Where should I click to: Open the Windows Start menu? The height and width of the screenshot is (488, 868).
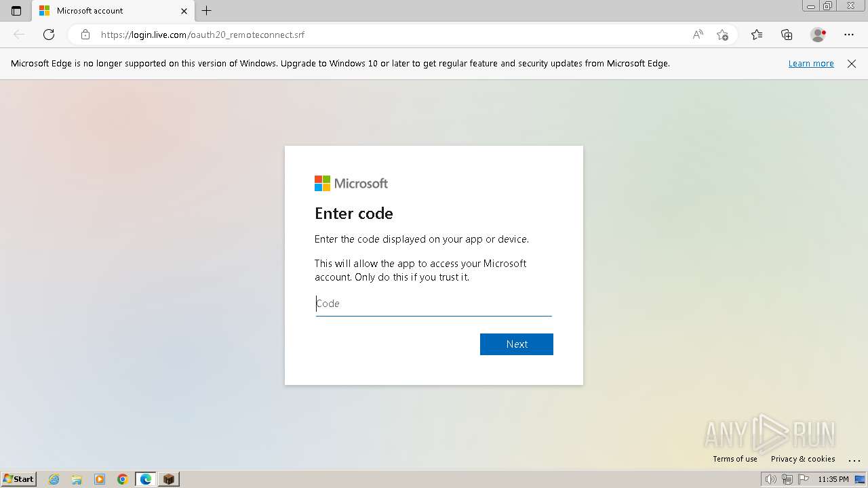click(x=19, y=479)
